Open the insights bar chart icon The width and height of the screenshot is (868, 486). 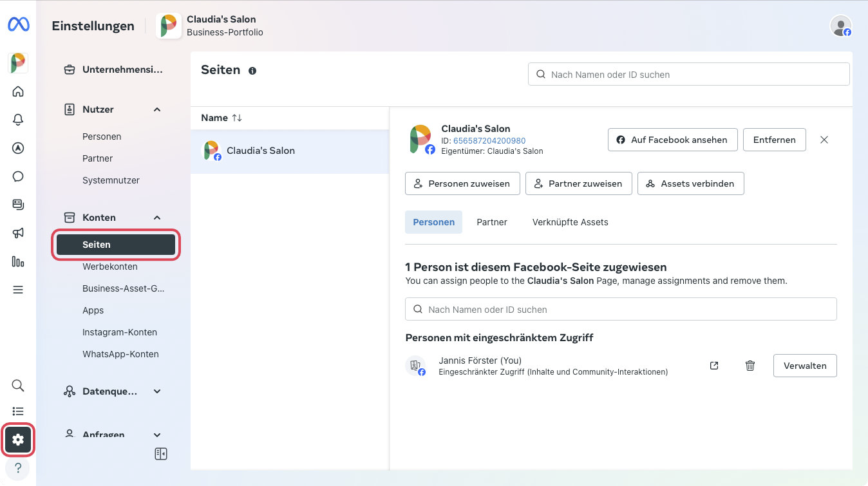(x=18, y=261)
